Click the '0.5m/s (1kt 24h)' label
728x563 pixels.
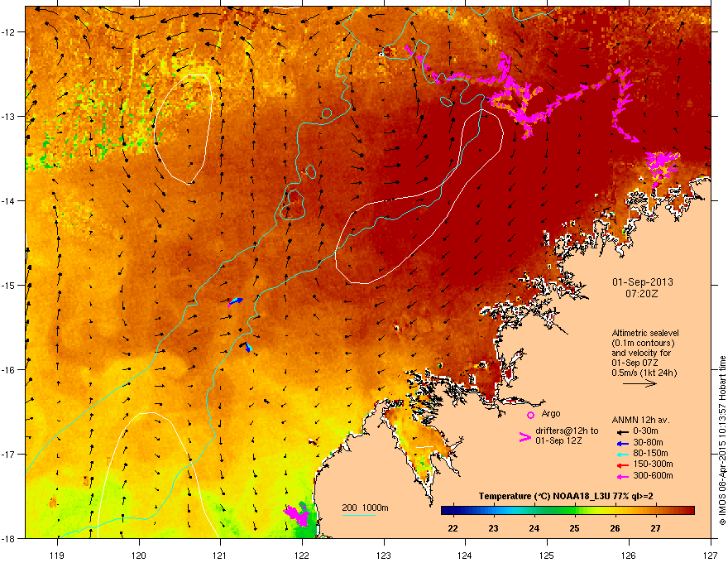tap(644, 373)
